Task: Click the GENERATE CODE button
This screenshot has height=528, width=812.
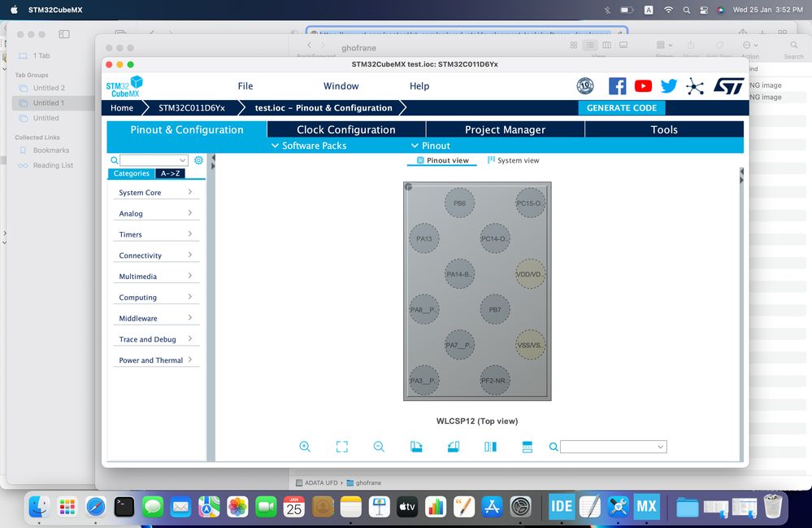Action: point(622,107)
